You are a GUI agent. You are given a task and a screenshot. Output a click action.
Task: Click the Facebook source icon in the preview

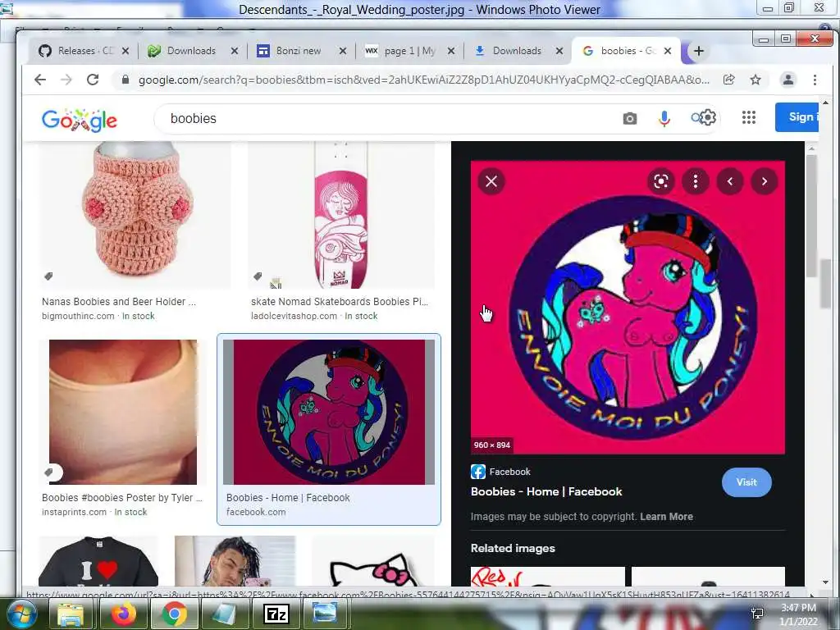[478, 472]
